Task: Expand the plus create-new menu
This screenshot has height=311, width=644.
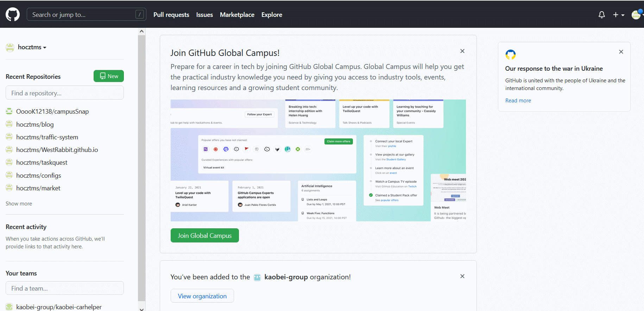Action: [619, 15]
